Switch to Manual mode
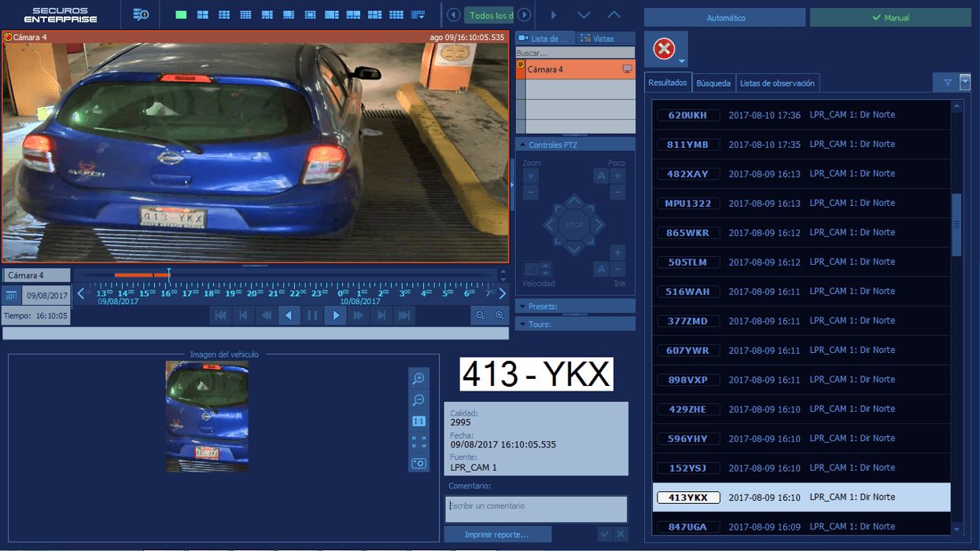The height and width of the screenshot is (551, 980). 890,17
